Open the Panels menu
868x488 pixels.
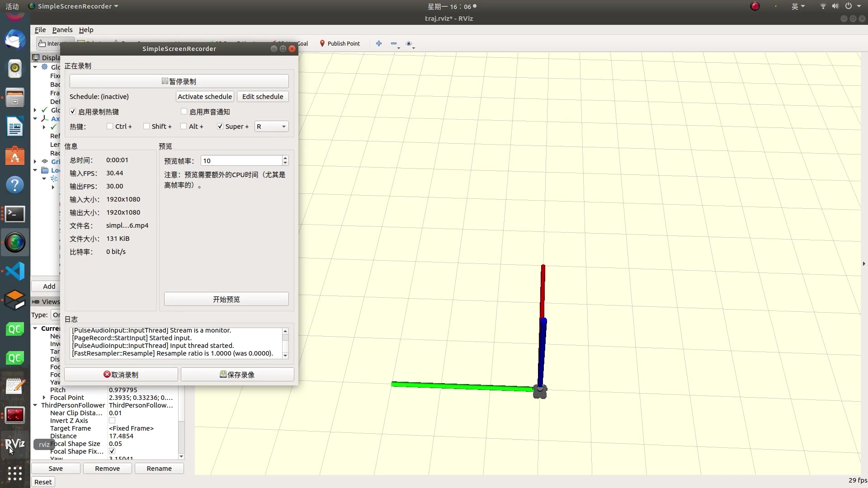(62, 30)
